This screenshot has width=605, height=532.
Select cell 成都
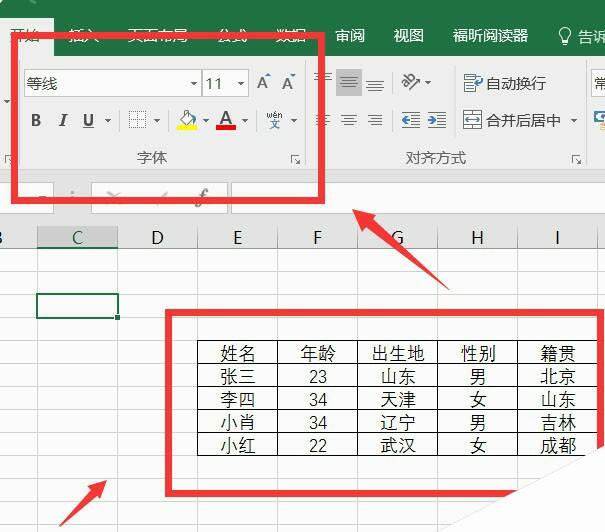tap(558, 444)
